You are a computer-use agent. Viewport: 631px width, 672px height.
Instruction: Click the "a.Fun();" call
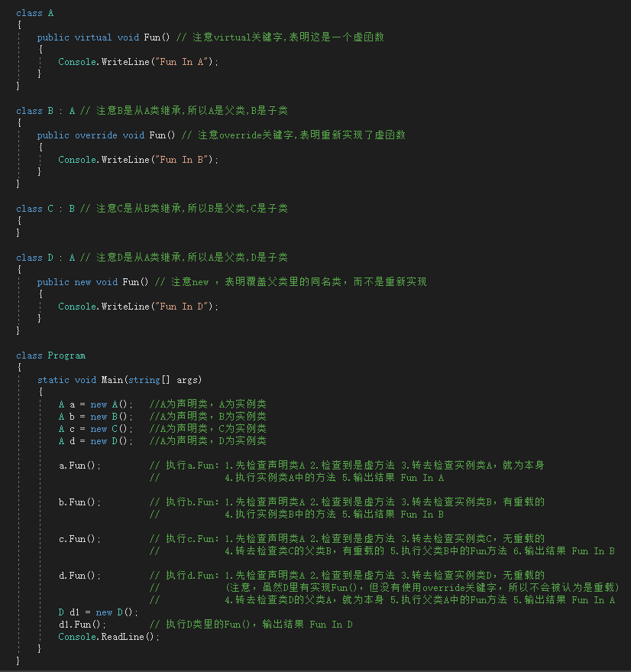(79, 466)
